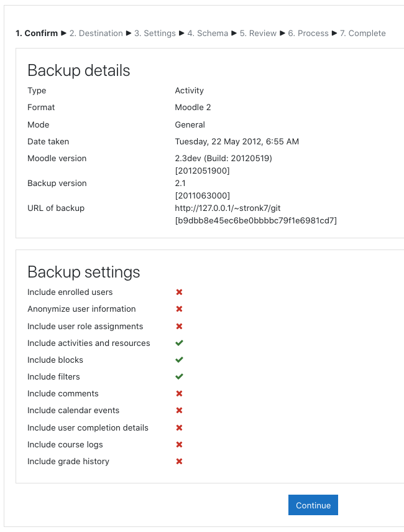Click the Continue button
404x532 pixels.
(313, 505)
